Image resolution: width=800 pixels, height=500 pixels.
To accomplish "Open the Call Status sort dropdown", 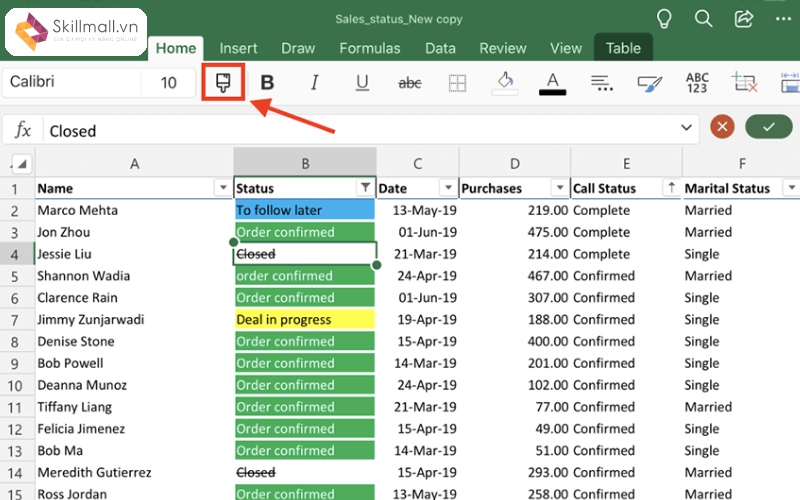I will (671, 188).
